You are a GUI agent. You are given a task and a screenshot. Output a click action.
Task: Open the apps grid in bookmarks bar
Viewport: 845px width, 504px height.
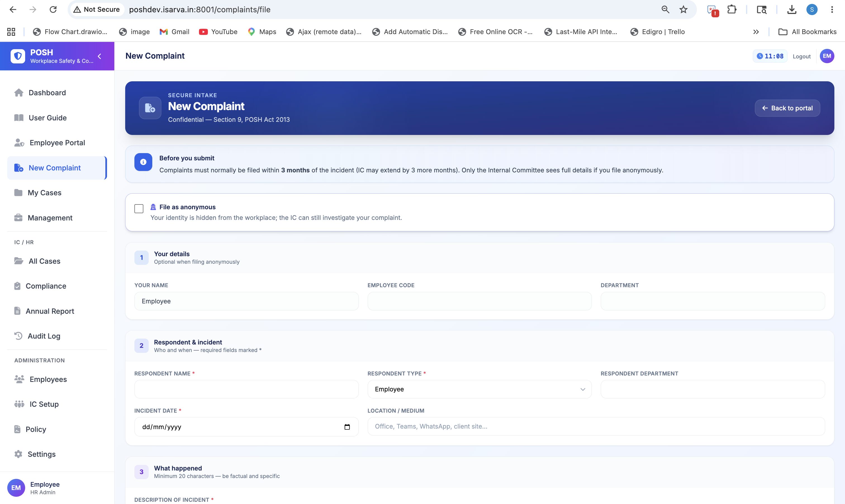click(11, 32)
